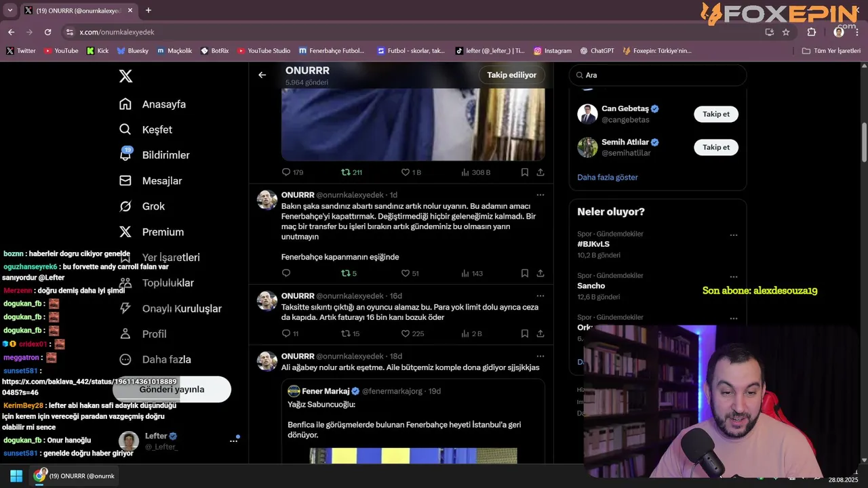Viewport: 868px width, 488px height.
Task: Reply to the Fenerbahçe kapanmanın eşiğinde post
Action: pos(286,273)
